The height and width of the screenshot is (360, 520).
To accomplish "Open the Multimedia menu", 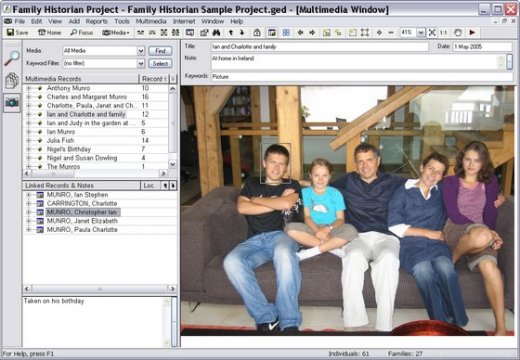I will (x=151, y=21).
